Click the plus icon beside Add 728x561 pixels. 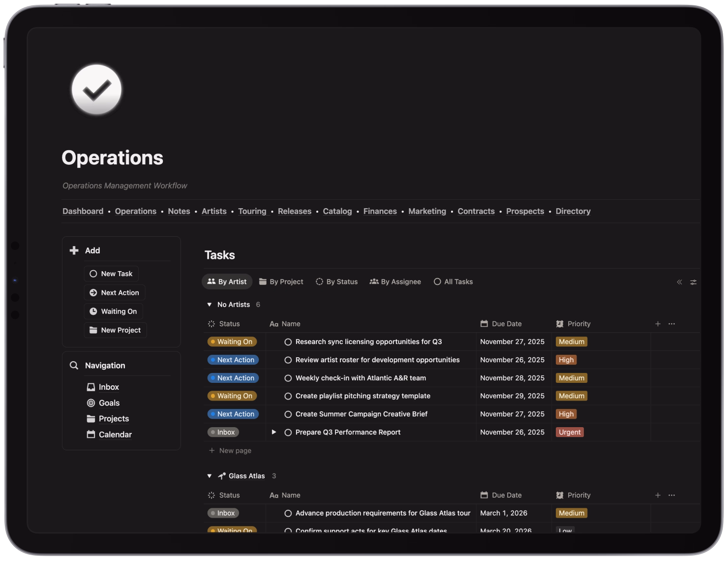click(74, 250)
